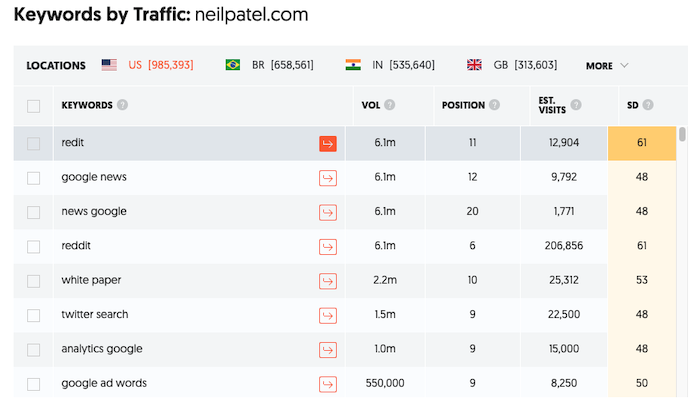Check the box for redit

click(x=33, y=144)
